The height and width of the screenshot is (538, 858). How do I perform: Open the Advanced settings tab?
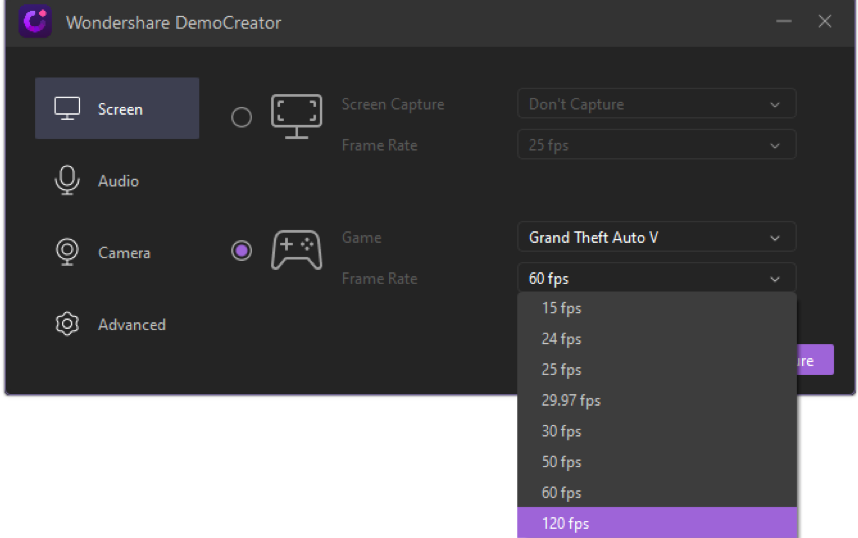pyautogui.click(x=117, y=325)
